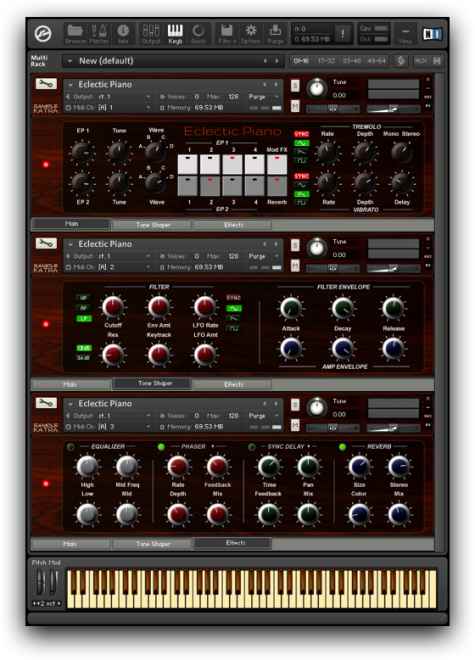Select rack page 17-32
The image size is (475, 660).
tap(326, 61)
